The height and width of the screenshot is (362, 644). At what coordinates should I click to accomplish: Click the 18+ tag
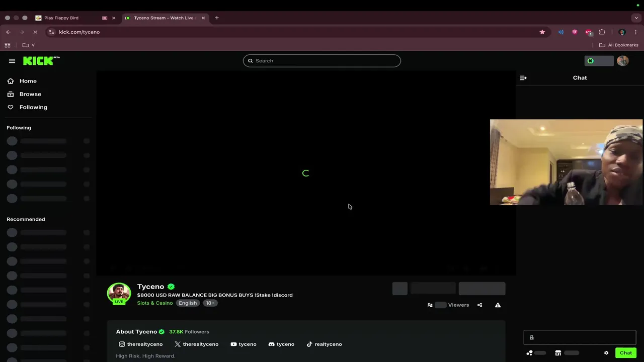(210, 303)
